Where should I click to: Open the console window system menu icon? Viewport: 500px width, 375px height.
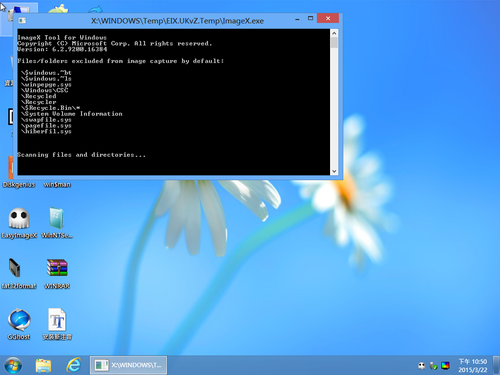22,21
